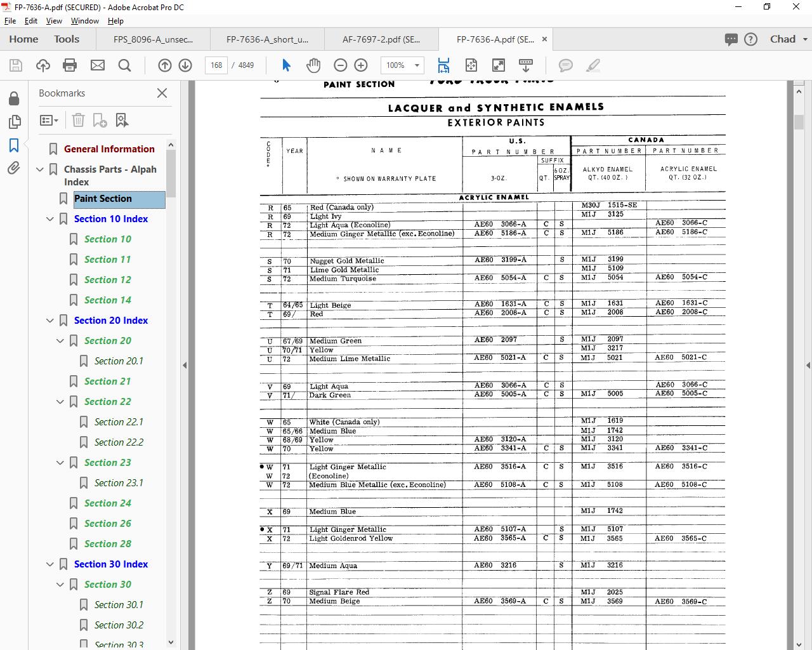Toggle the Selection arrow tool
Viewport: 812px width, 650px height.
[x=286, y=65]
